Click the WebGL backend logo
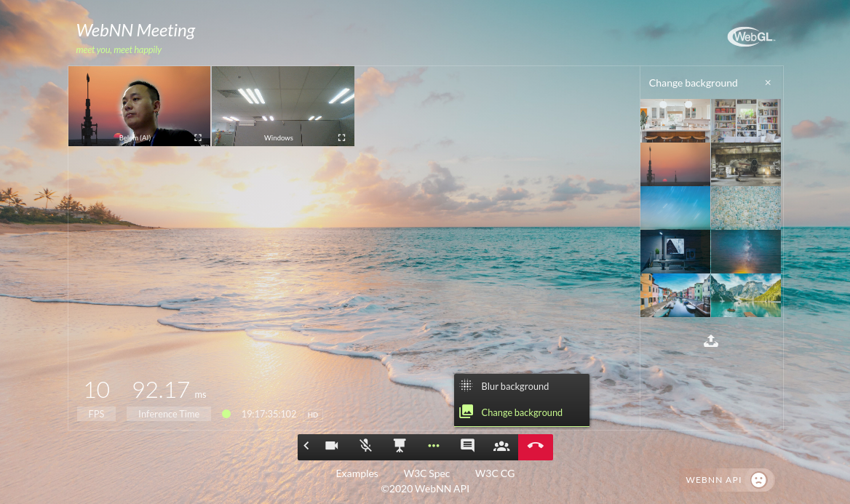Viewport: 850px width, 504px height. pos(751,37)
